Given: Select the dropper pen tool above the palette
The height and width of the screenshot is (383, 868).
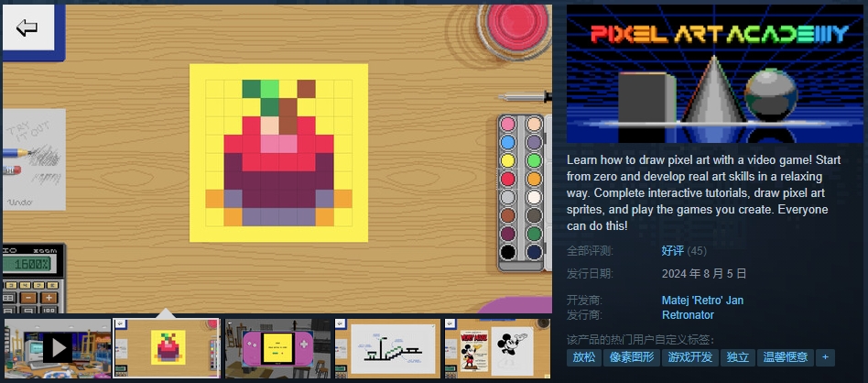Looking at the screenshot, I should click(x=525, y=97).
